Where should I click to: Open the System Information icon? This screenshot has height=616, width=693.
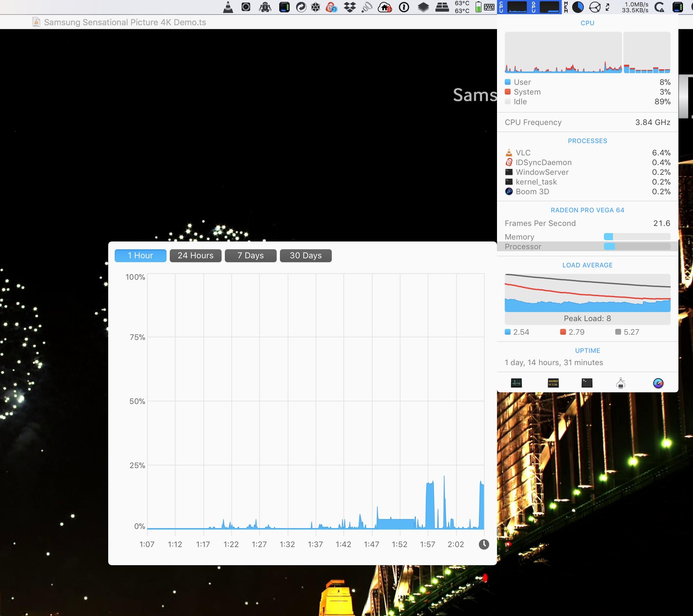(621, 383)
